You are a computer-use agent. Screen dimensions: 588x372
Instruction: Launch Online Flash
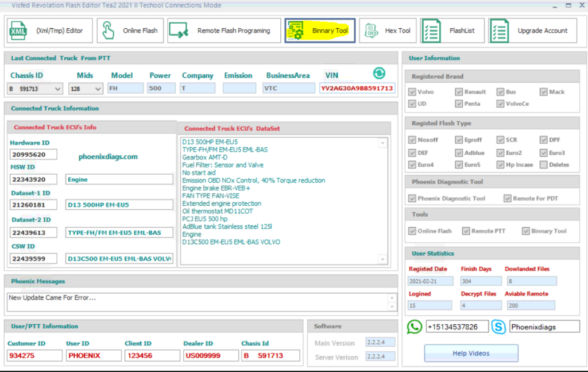tap(130, 30)
